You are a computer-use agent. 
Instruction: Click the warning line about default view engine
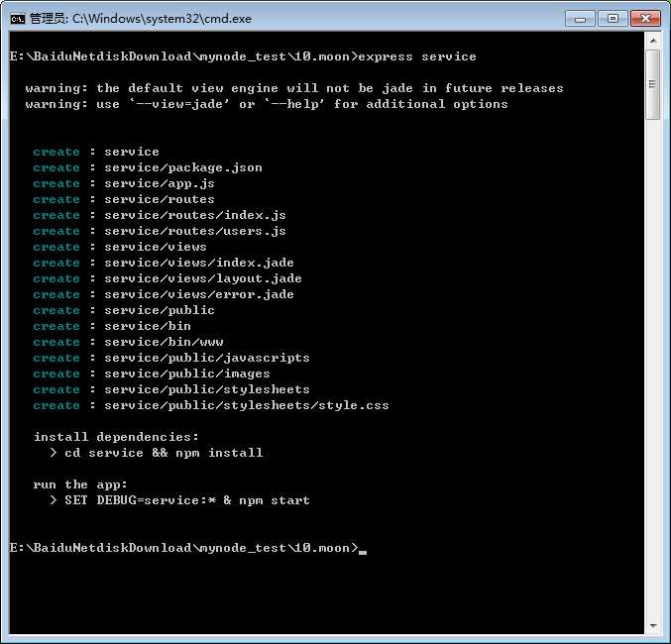tap(294, 88)
